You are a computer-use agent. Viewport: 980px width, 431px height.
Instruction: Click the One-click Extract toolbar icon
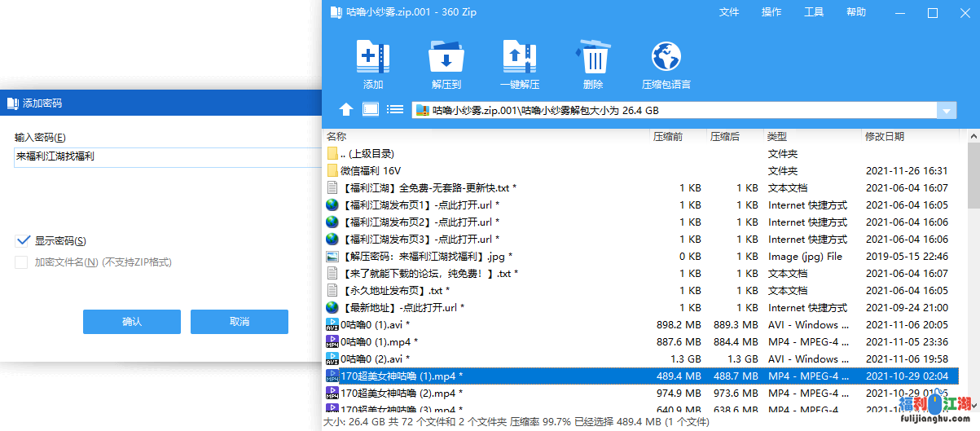[x=519, y=59]
